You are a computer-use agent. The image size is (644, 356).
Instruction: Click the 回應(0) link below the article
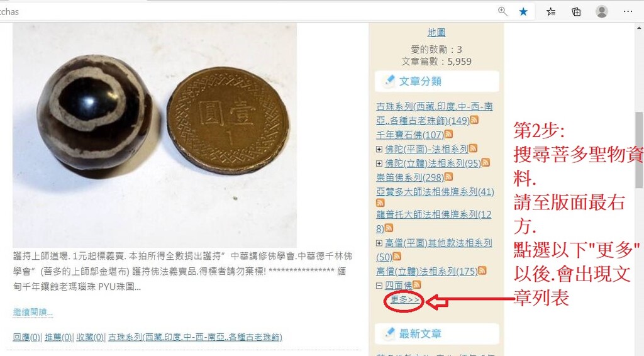pos(26,337)
